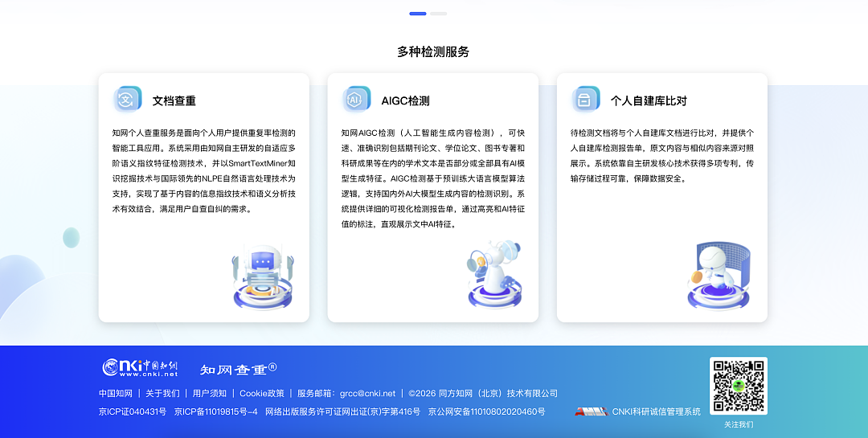Click the 知网查重 logo in footer

(x=238, y=369)
